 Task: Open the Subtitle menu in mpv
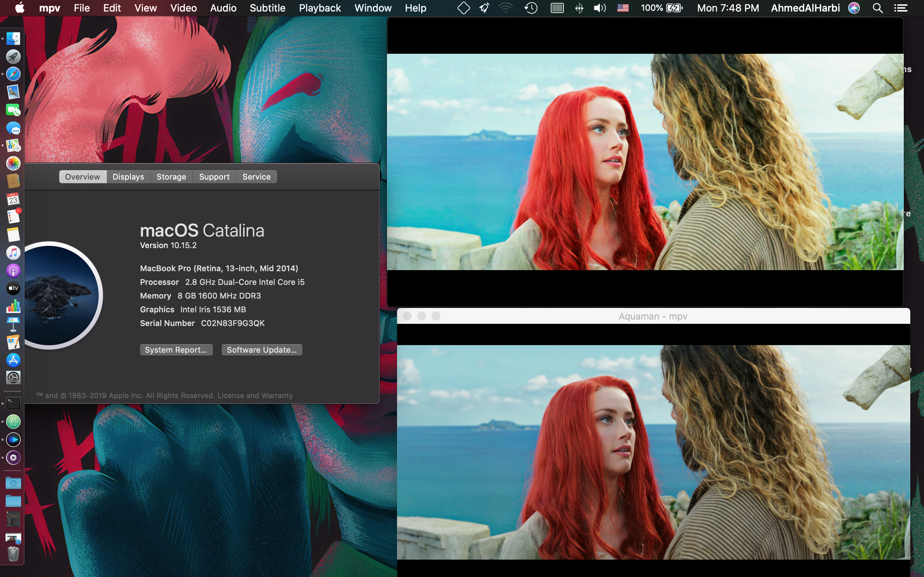click(x=267, y=8)
